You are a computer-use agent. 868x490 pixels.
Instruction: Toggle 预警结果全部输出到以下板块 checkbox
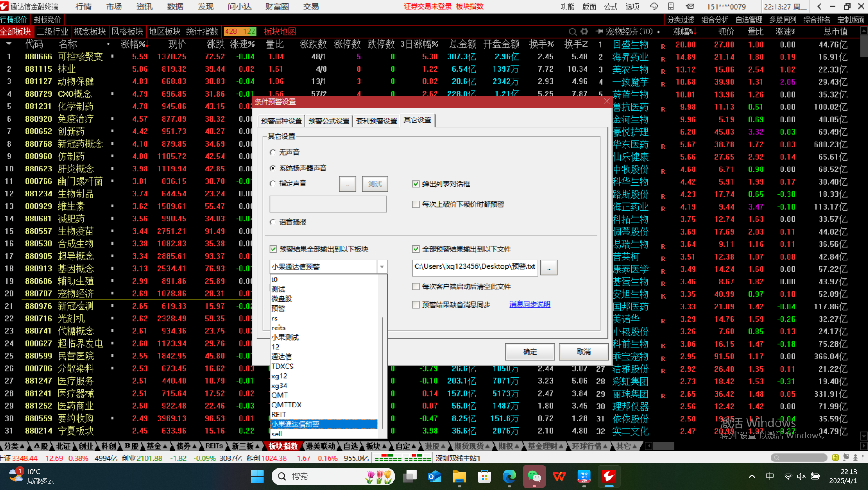[273, 249]
